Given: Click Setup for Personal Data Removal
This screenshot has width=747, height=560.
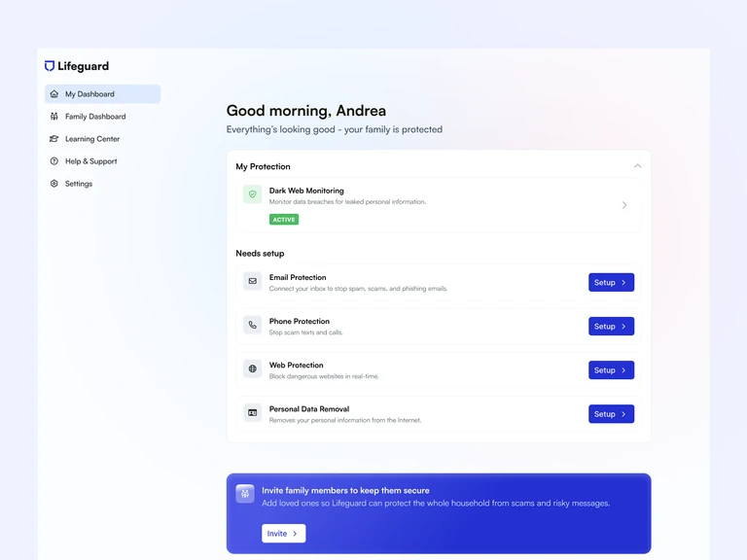Looking at the screenshot, I should point(611,414).
